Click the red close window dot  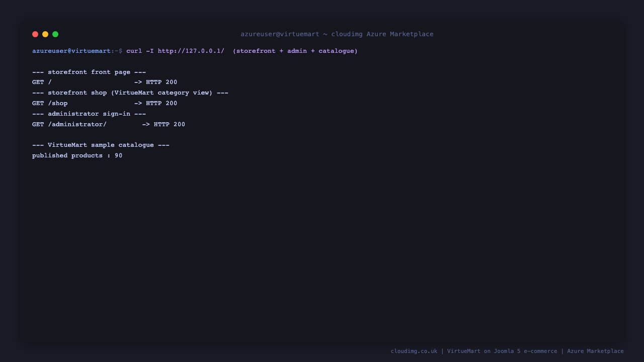(x=35, y=34)
